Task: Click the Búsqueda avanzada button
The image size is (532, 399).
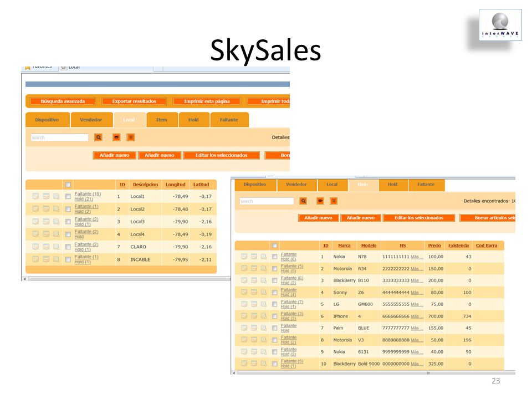Action: [x=63, y=101]
